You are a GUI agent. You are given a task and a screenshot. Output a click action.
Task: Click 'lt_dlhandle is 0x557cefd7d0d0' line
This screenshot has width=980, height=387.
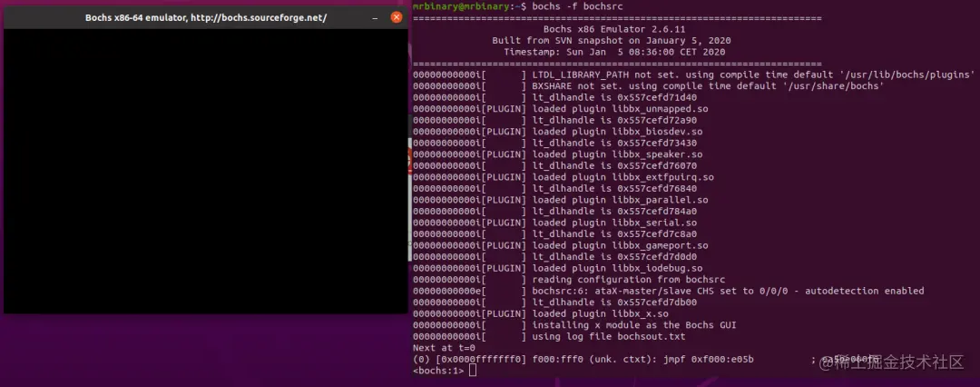pos(555,257)
